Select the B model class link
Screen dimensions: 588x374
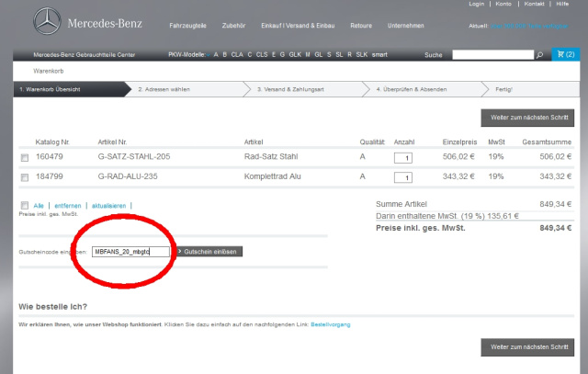tap(224, 55)
